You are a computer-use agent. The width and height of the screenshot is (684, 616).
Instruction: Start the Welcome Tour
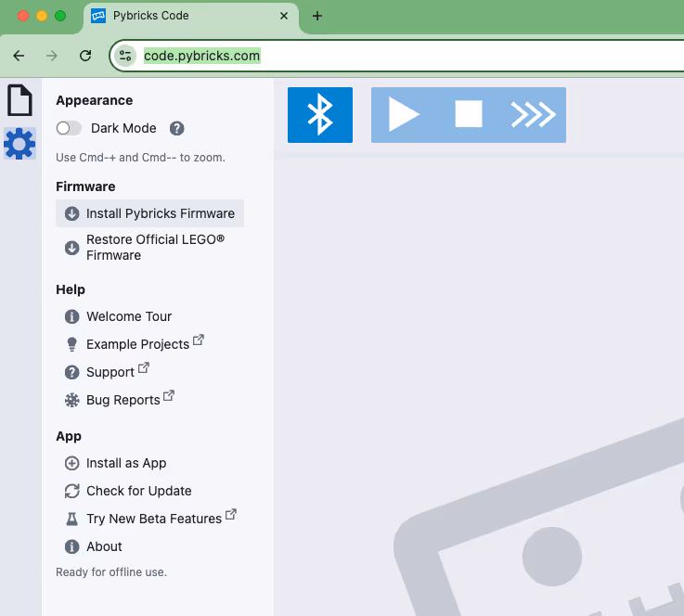pyautogui.click(x=129, y=316)
